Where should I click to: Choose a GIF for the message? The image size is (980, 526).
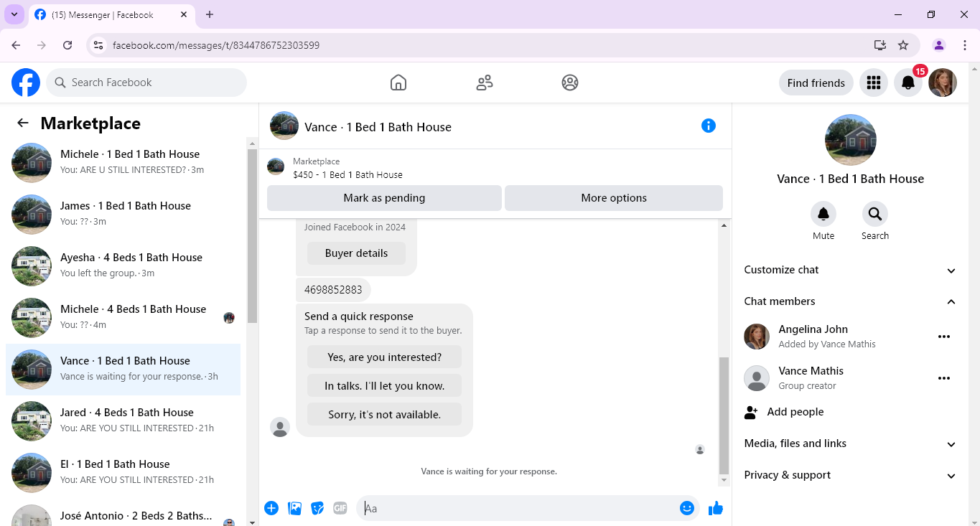coord(340,508)
